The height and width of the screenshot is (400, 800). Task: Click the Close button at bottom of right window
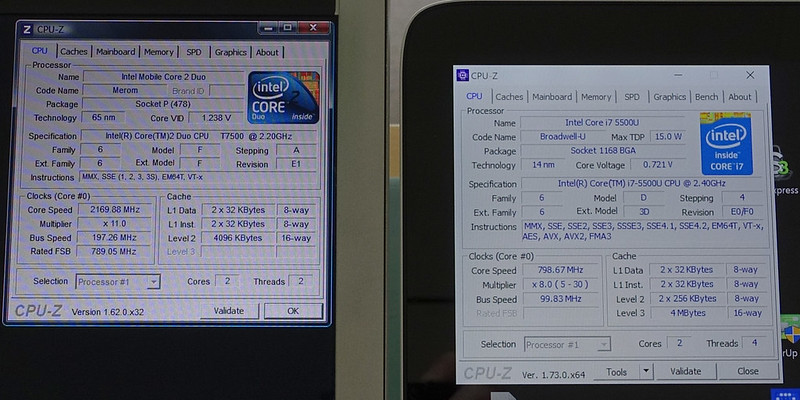click(748, 371)
